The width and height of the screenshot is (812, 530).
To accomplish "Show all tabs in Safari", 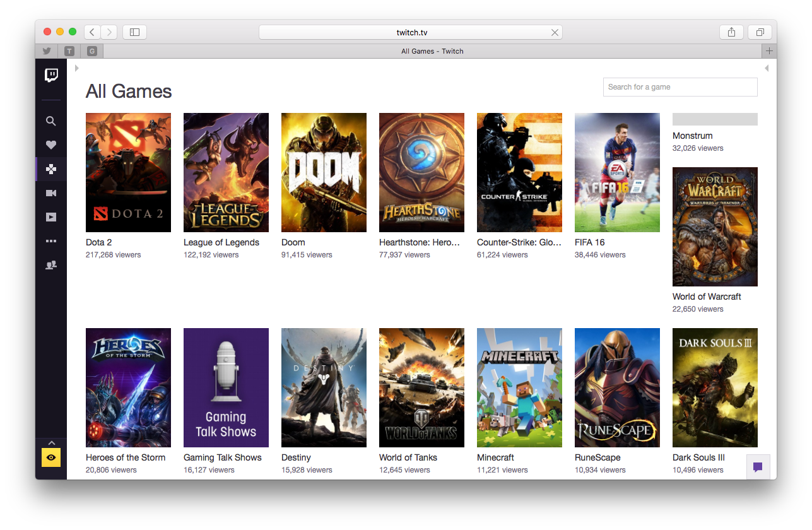I will [760, 32].
